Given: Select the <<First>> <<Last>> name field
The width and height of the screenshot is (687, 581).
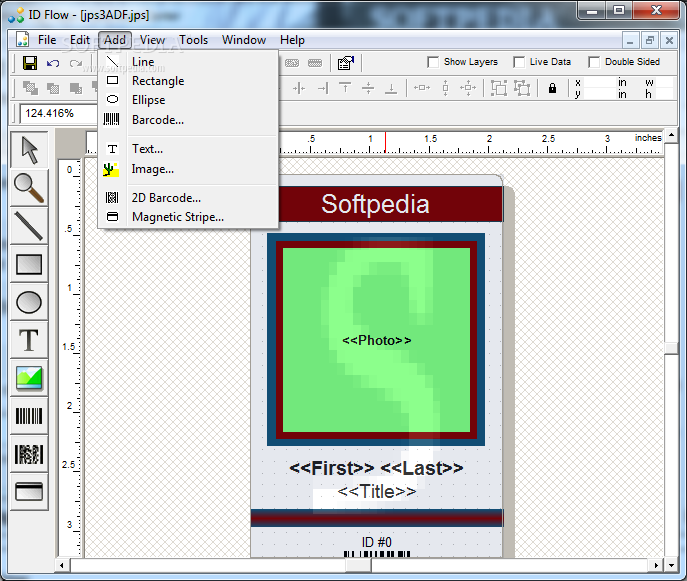Looking at the screenshot, I should click(x=376, y=468).
